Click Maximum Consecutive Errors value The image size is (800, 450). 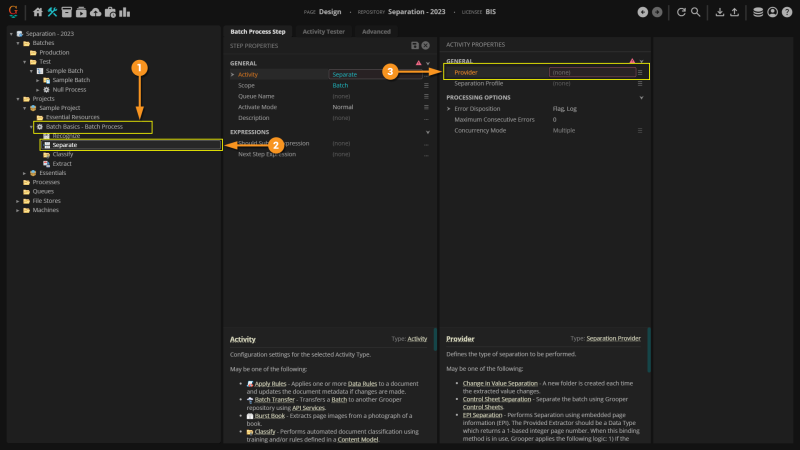(x=555, y=120)
